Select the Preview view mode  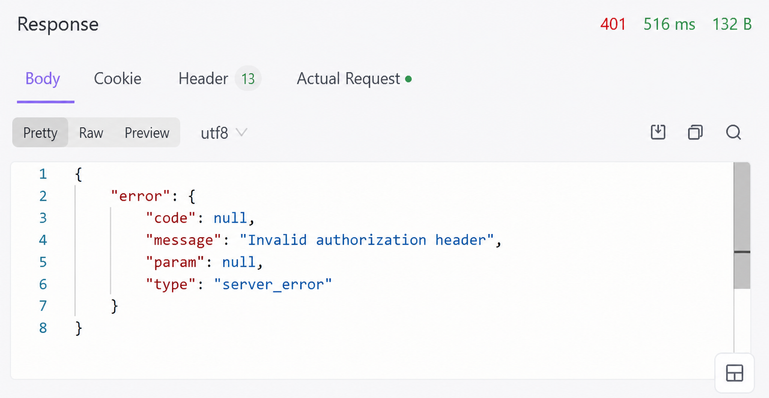point(147,133)
